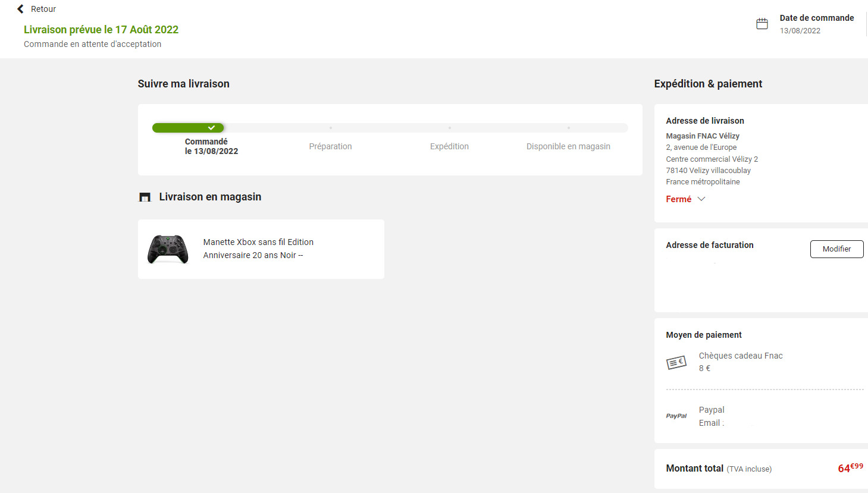Click the dot above the Expédition step
The image size is (868, 493).
449,128
